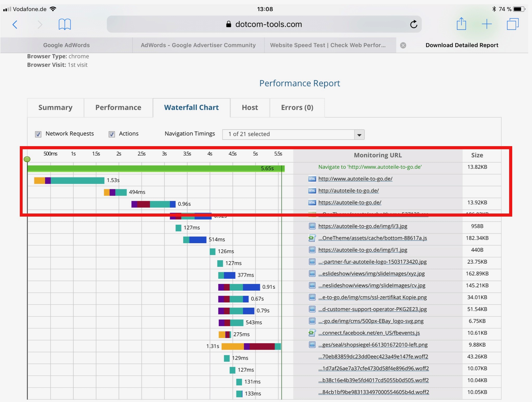Open slideImages/cv.jpg link
532x402 pixels.
point(372,286)
